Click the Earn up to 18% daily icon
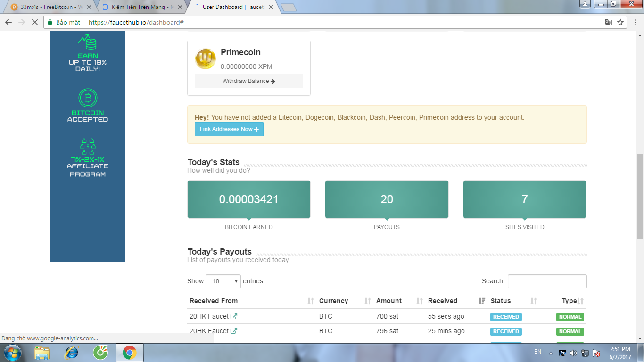This screenshot has height=362, width=644. (88, 42)
